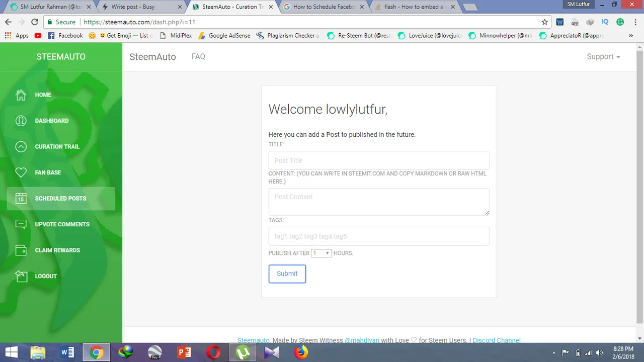Bookmark this page with star icon
This screenshot has height=362, width=644.
click(x=544, y=22)
